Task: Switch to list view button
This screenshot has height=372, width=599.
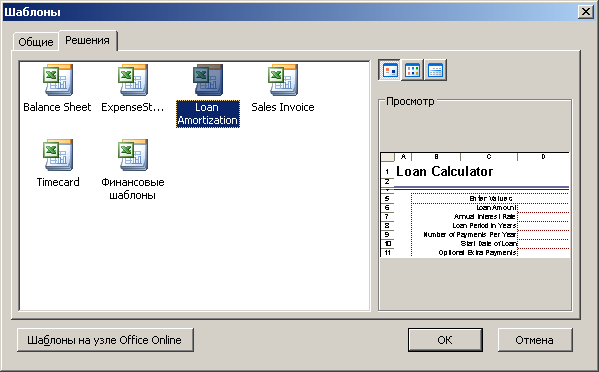Action: pyautogui.click(x=413, y=70)
